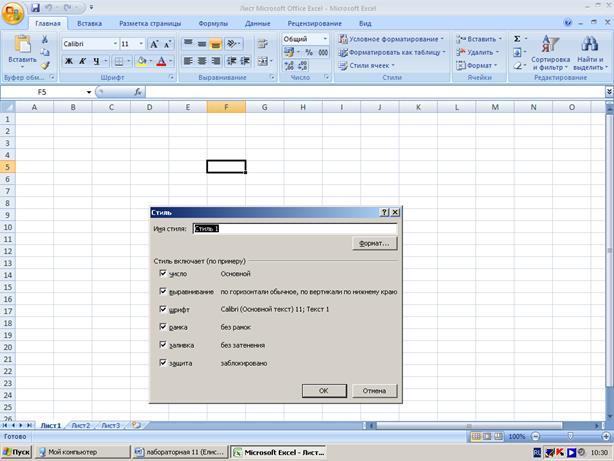The width and height of the screenshot is (614, 461).
Task: Click the AutoSum sigma icon
Action: click(517, 39)
